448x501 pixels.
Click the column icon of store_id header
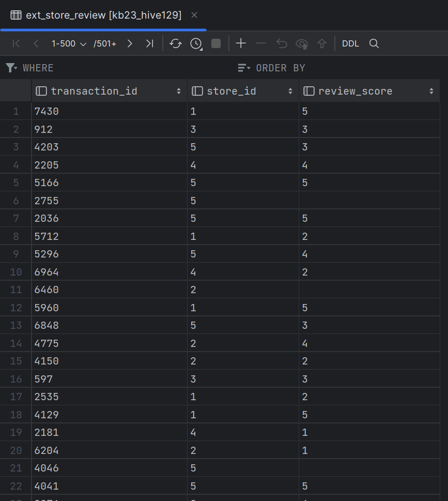(x=197, y=91)
